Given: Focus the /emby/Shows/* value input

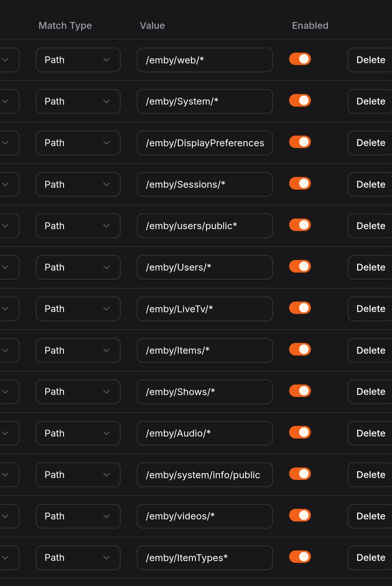Looking at the screenshot, I should click(205, 392).
